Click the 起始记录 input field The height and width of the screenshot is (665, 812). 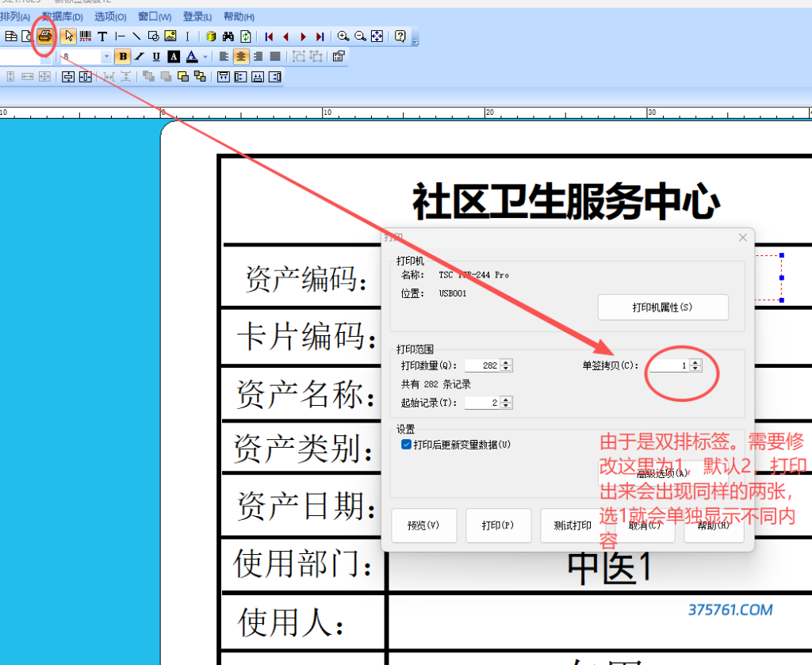pyautogui.click(x=482, y=403)
